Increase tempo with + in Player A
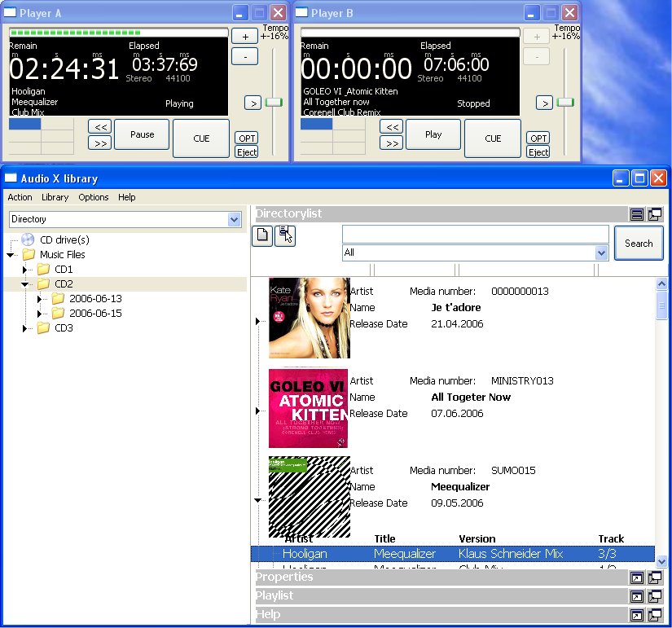Image resolution: width=672 pixels, height=628 pixels. point(244,36)
